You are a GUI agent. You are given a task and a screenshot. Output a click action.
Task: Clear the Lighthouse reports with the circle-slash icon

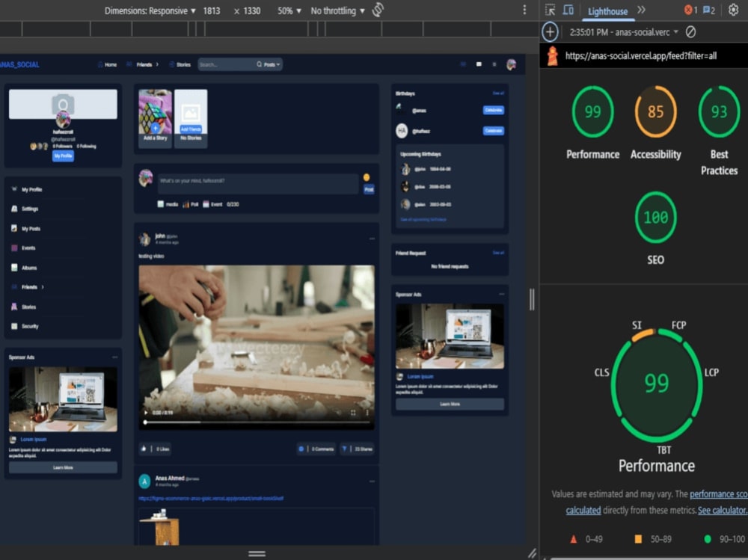pos(690,32)
